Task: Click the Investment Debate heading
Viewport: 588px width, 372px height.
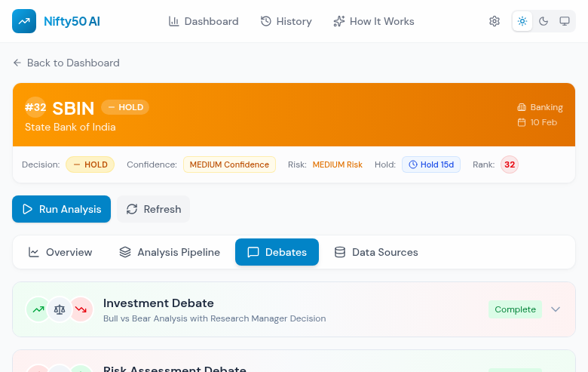Action: [x=158, y=303]
